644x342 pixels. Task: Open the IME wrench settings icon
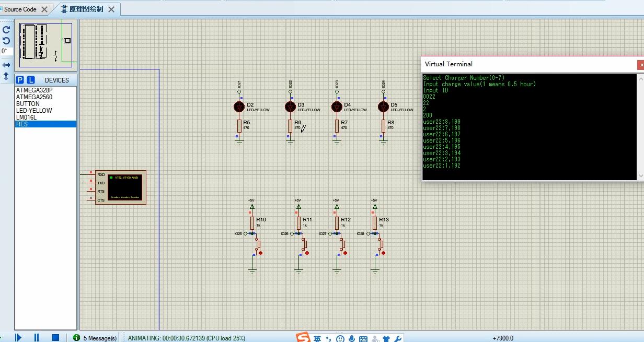pos(398,339)
